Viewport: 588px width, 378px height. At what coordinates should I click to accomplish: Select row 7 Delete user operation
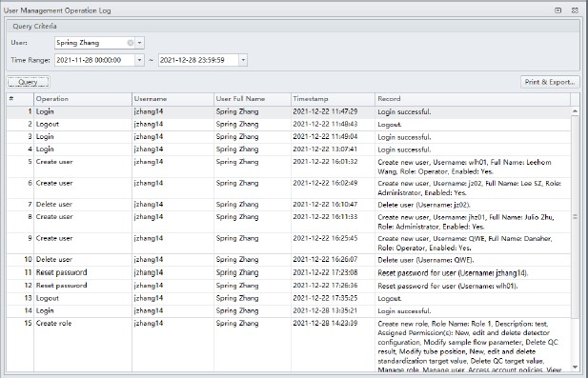point(54,204)
